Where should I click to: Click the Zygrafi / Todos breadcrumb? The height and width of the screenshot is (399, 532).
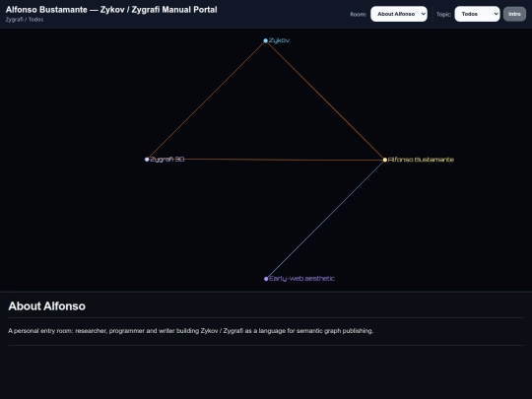pos(25,20)
